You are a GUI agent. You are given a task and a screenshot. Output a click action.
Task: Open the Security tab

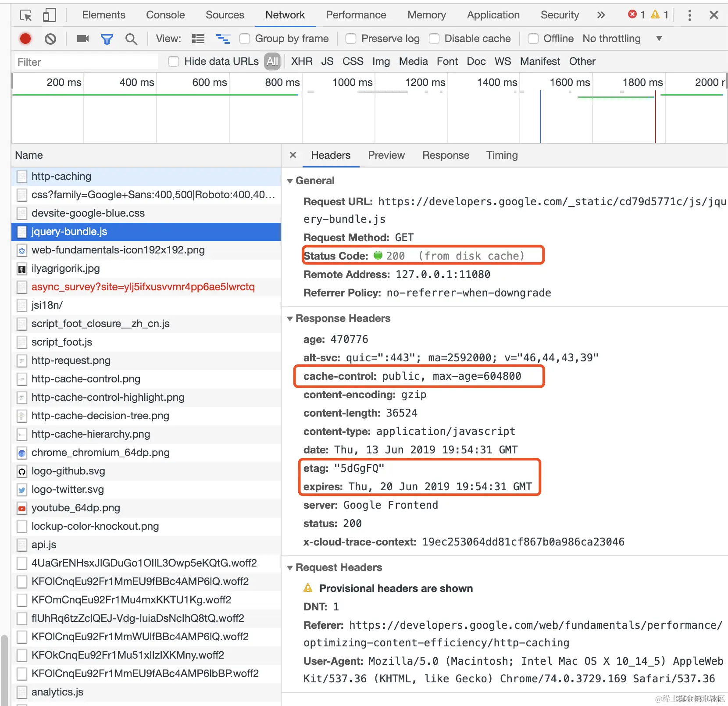tap(560, 15)
